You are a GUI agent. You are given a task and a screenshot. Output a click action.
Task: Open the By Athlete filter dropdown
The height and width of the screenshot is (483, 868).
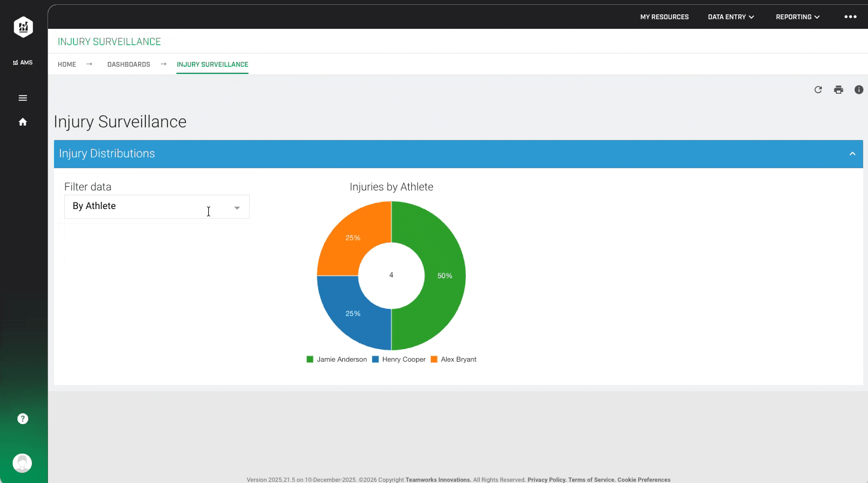pos(157,206)
